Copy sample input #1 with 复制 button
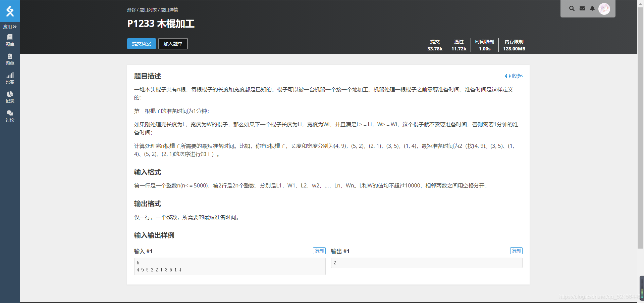The image size is (644, 303). 319,251
